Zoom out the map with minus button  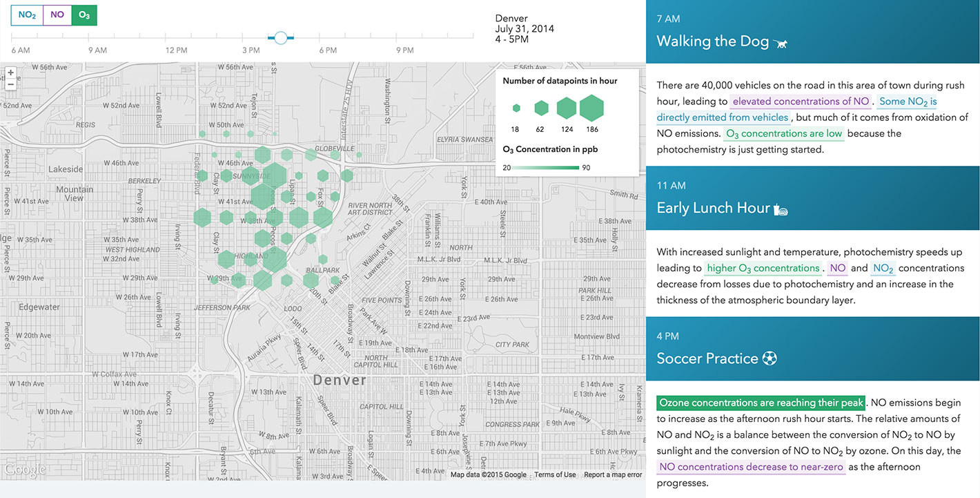[x=10, y=84]
